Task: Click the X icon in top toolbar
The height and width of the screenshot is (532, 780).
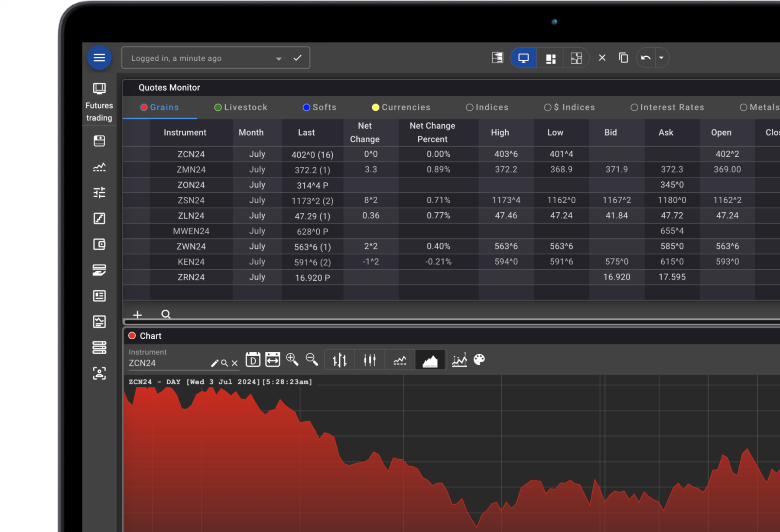Action: (602, 58)
